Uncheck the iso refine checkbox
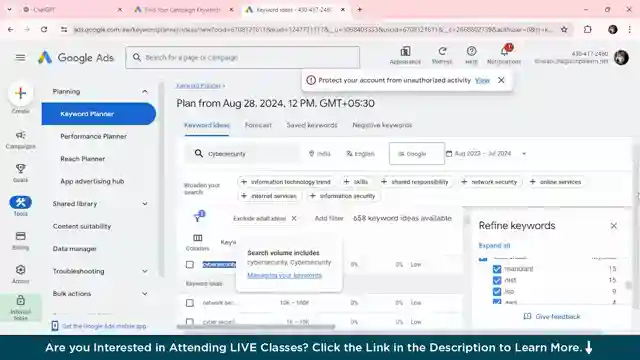640x360 pixels. tap(497, 291)
